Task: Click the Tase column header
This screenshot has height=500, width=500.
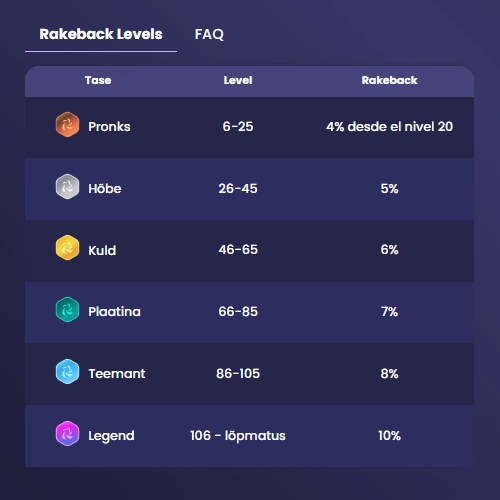Action: point(98,80)
